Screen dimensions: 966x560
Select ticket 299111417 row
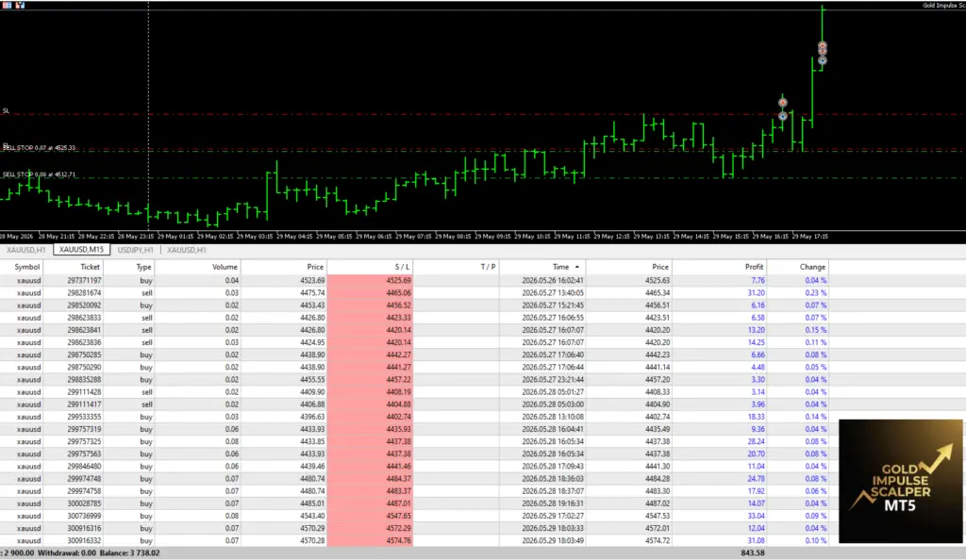pyautogui.click(x=414, y=404)
